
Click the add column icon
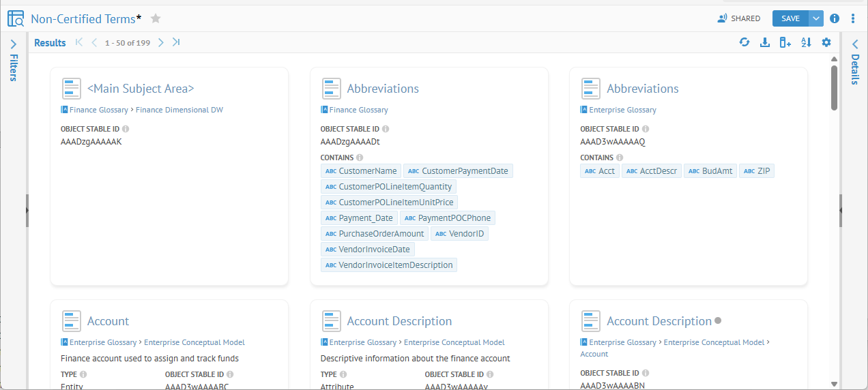tap(785, 42)
